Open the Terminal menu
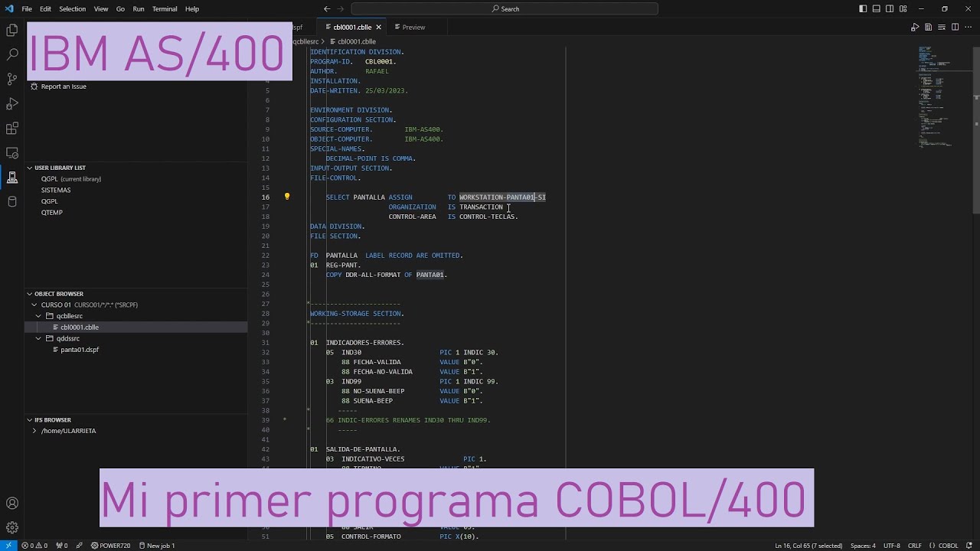The width and height of the screenshot is (980, 551). coord(165,9)
